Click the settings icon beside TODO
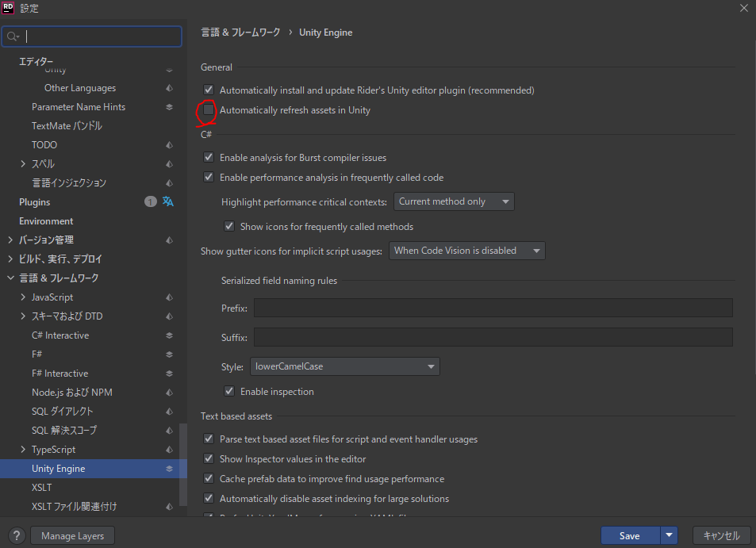 click(x=169, y=145)
